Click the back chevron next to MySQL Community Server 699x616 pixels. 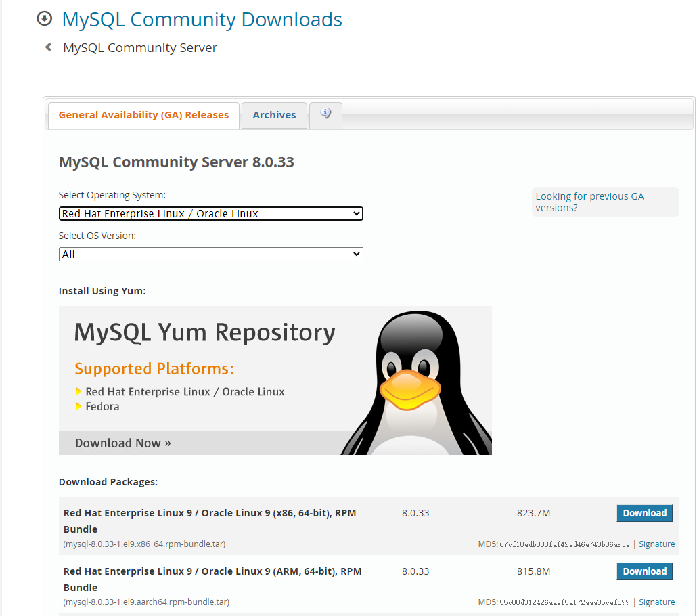(x=49, y=47)
